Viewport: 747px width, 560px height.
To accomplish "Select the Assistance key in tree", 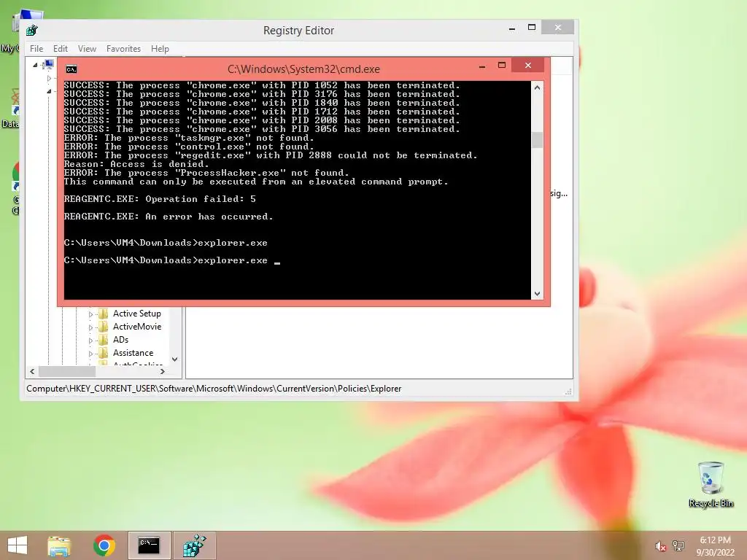I will [133, 353].
